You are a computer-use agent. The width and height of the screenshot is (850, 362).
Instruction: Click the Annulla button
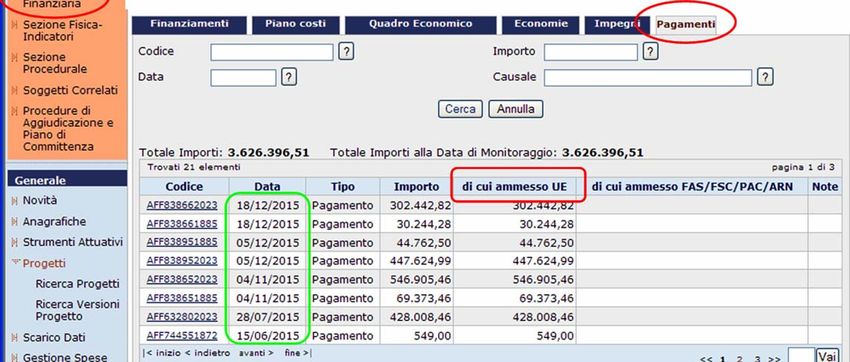516,109
